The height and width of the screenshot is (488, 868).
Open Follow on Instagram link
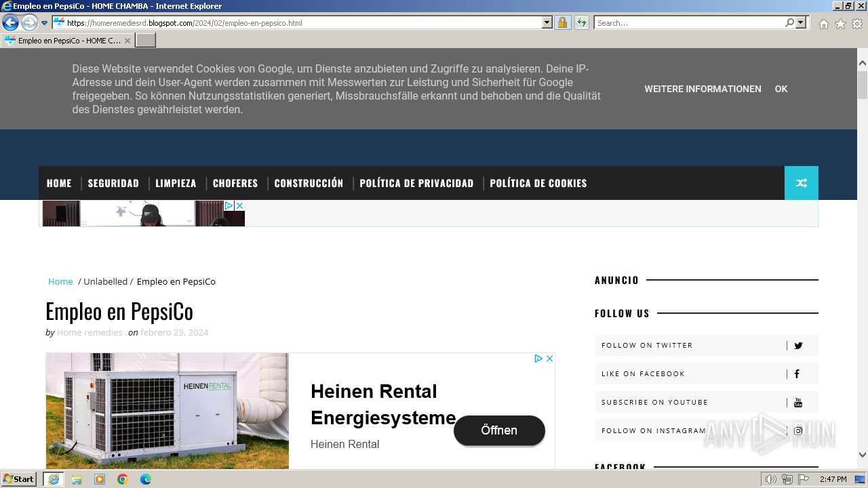(654, 430)
